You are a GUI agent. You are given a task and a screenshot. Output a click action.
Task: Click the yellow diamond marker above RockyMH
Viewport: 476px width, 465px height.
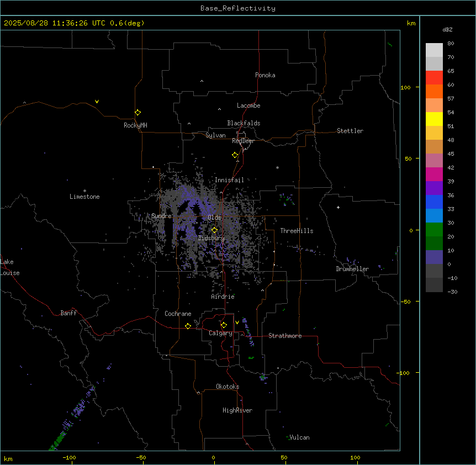pos(138,113)
